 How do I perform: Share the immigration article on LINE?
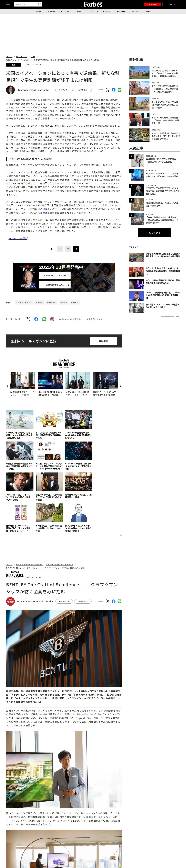pos(120,90)
